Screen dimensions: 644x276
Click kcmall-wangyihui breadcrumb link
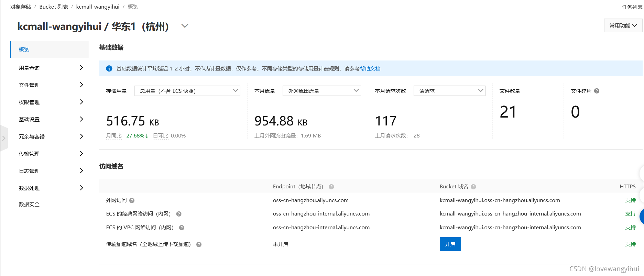[98, 7]
